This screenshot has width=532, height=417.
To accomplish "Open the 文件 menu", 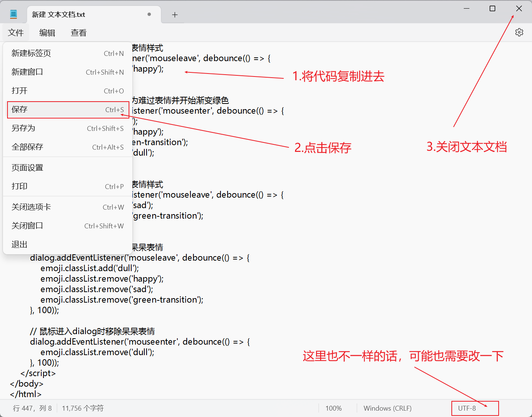I will click(x=16, y=33).
